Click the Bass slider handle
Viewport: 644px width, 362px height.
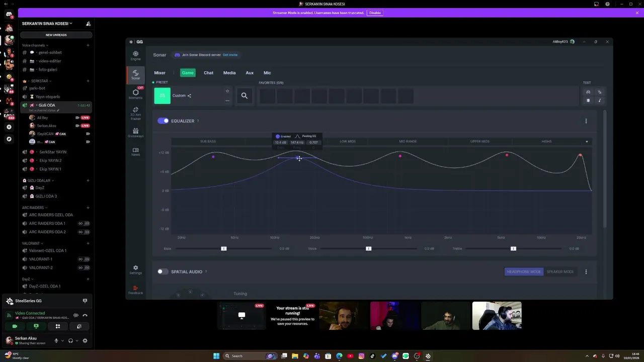224,248
